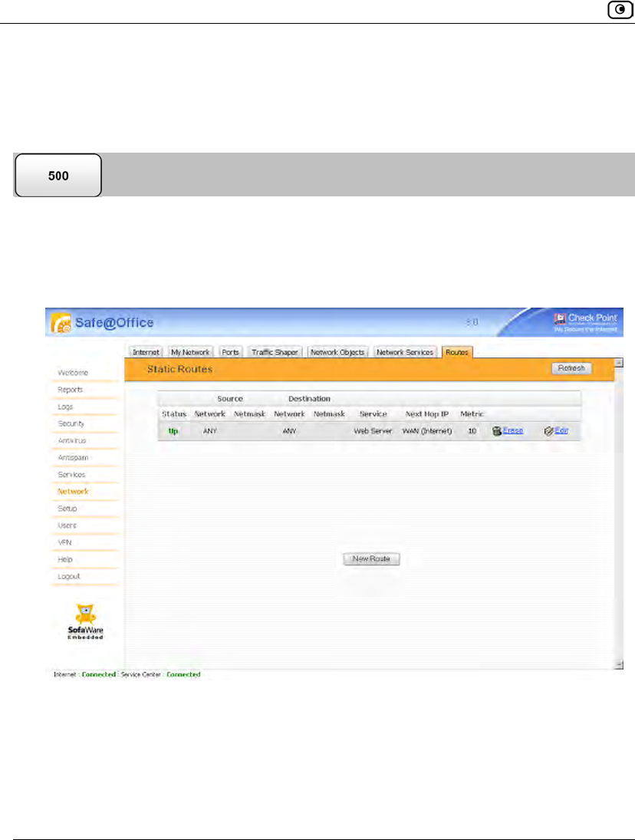
Task: Click the 'Static Routes' heading
Action: [180, 369]
